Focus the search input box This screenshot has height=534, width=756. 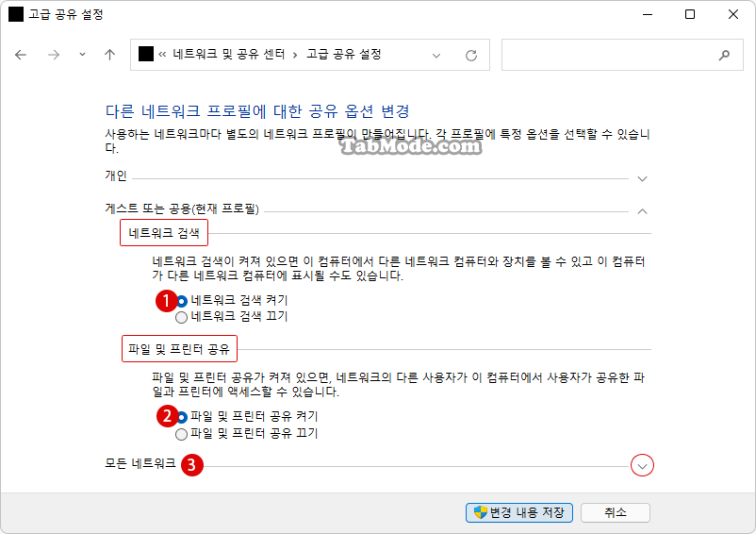click(622, 55)
